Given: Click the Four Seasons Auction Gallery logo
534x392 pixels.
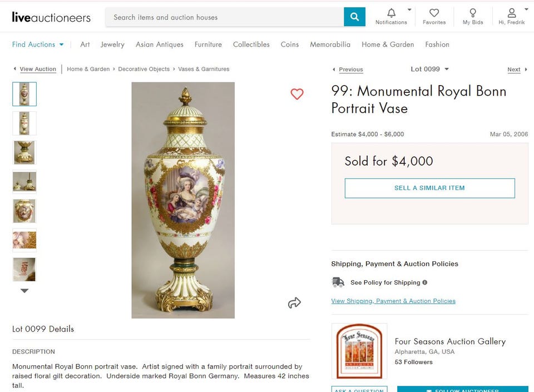Looking at the screenshot, I should (x=359, y=351).
